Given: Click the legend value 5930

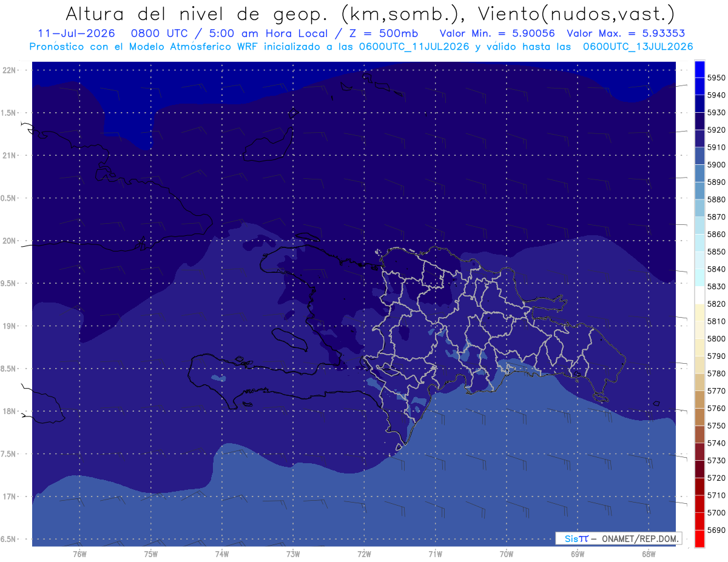Looking at the screenshot, I should [x=716, y=113].
